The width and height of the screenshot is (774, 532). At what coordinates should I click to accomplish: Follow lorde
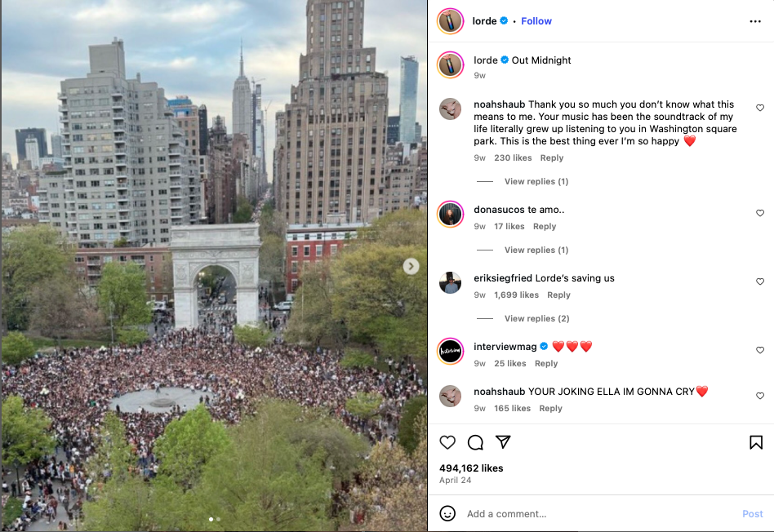(536, 21)
